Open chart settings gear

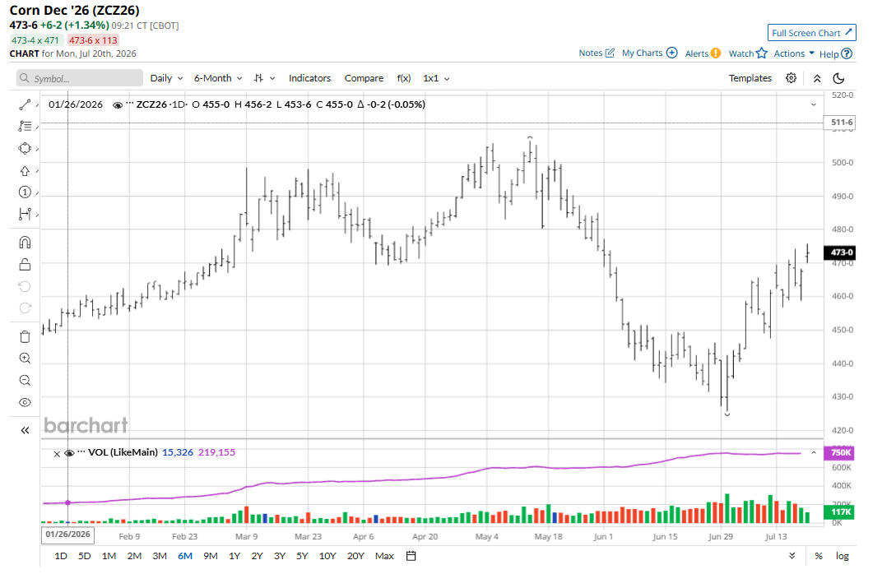791,78
